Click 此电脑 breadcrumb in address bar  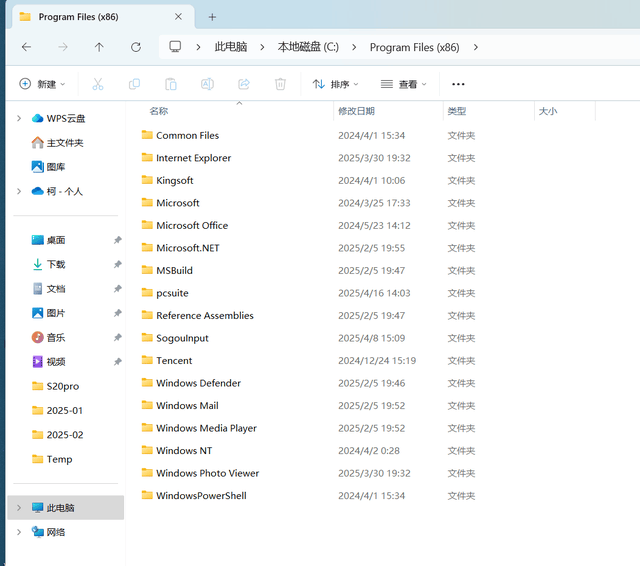(231, 47)
